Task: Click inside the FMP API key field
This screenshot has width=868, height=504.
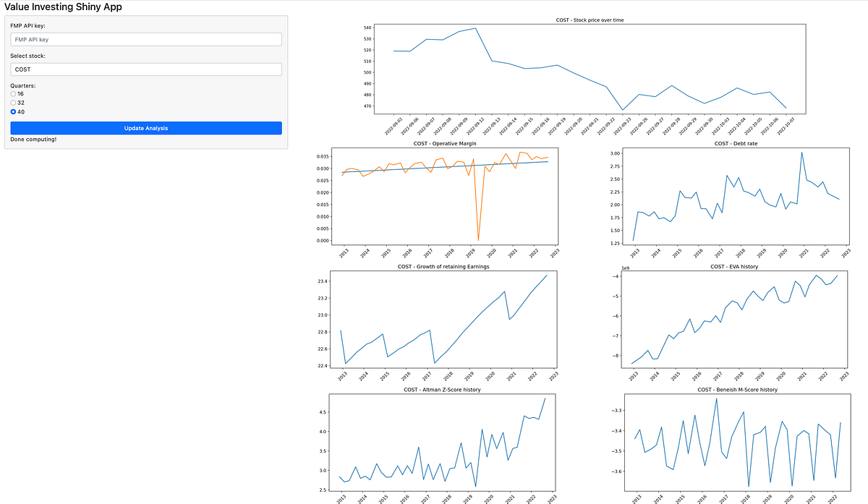Action: (145, 39)
